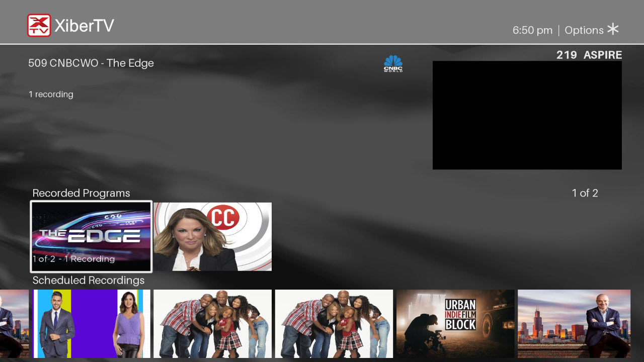Click the XiberTV logo icon
644x362 pixels.
[x=38, y=25]
